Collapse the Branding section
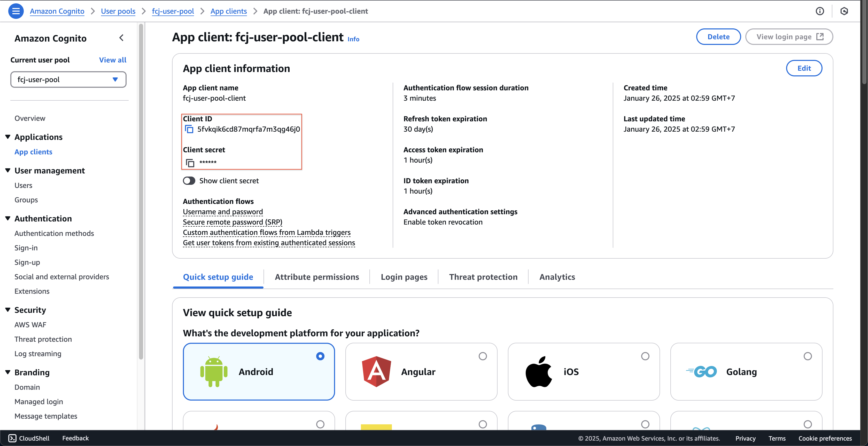Image resolution: width=868 pixels, height=446 pixels. tap(8, 372)
